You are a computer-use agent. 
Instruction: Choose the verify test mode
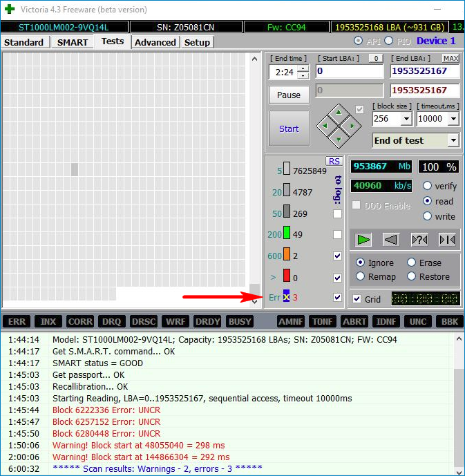[x=427, y=186]
